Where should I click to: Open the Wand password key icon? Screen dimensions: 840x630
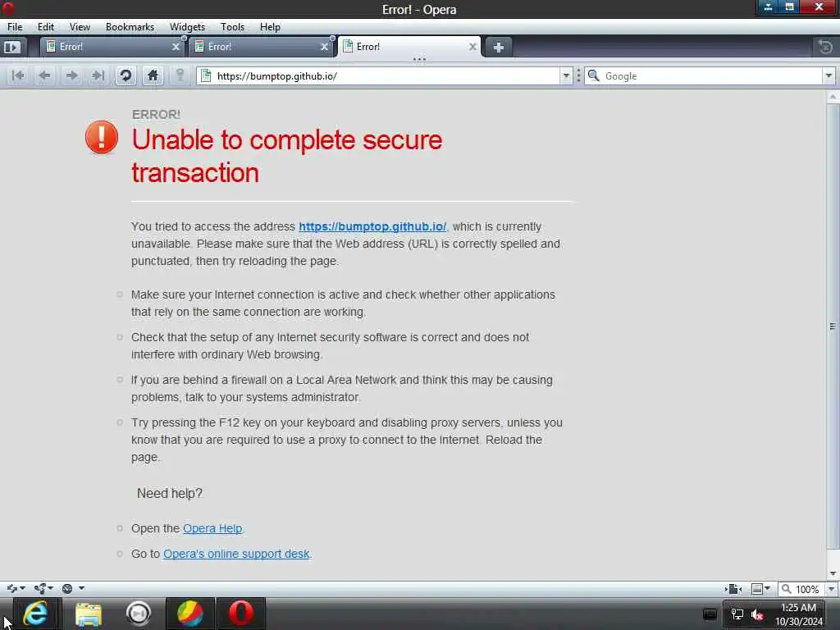[180, 75]
